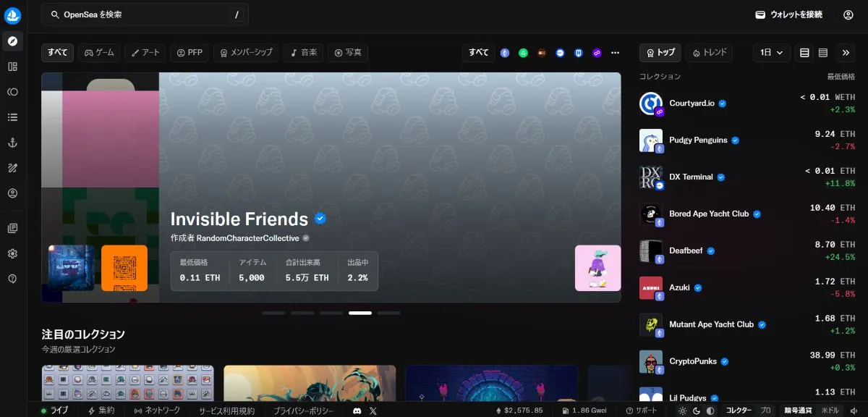Open Pudgy Penguins collection row
Image resolution: width=868 pixels, height=417 pixels.
pyautogui.click(x=748, y=140)
